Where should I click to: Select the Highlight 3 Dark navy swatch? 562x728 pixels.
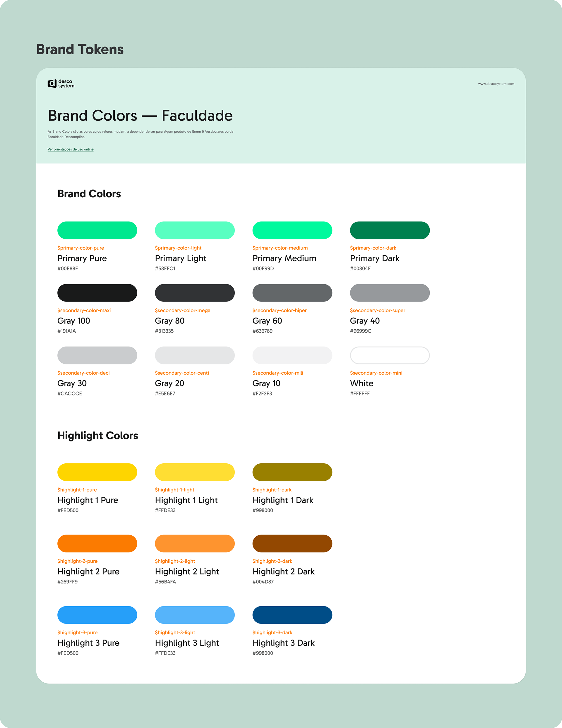click(292, 615)
